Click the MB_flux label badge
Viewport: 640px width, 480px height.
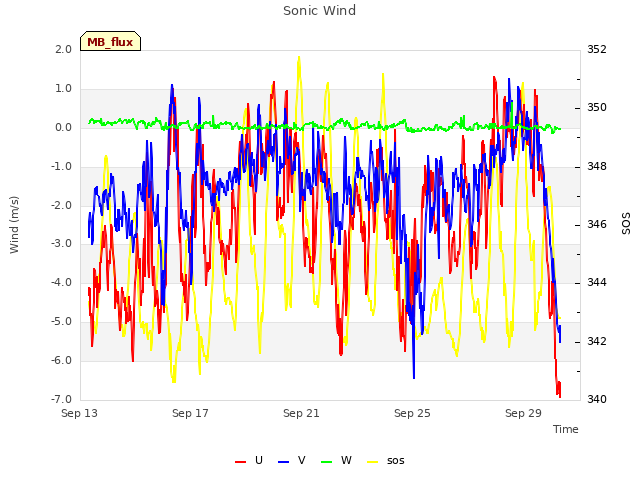pyautogui.click(x=110, y=41)
